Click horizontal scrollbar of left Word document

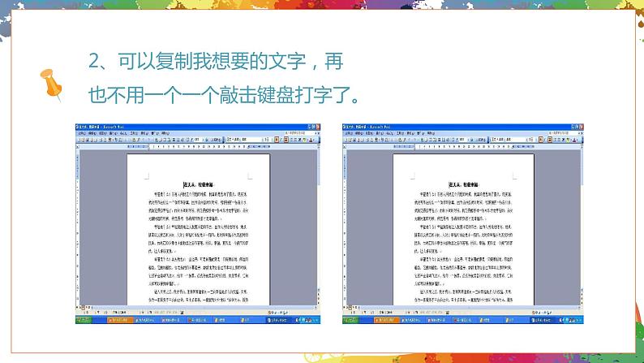(204, 308)
